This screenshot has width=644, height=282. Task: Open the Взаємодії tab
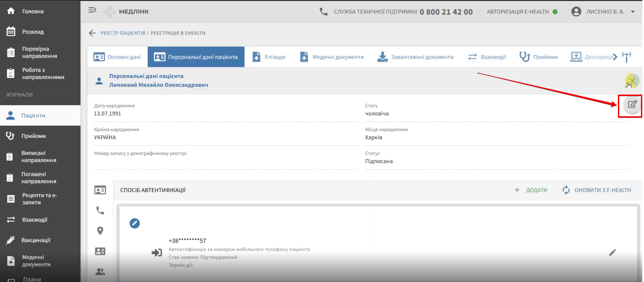click(487, 57)
